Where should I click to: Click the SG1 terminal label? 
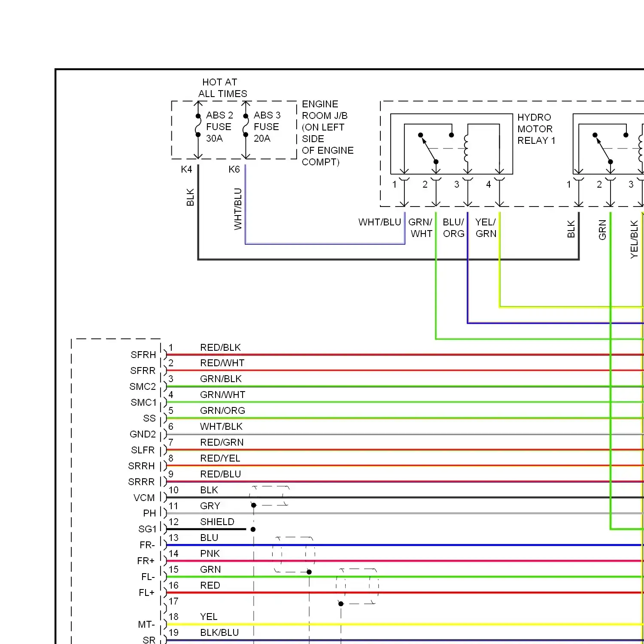(x=147, y=529)
